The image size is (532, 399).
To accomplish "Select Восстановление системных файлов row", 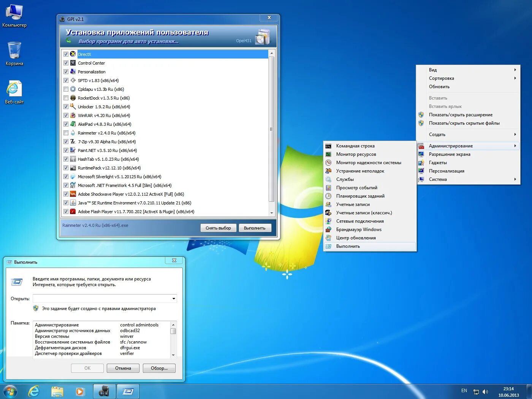I will coord(102,342).
